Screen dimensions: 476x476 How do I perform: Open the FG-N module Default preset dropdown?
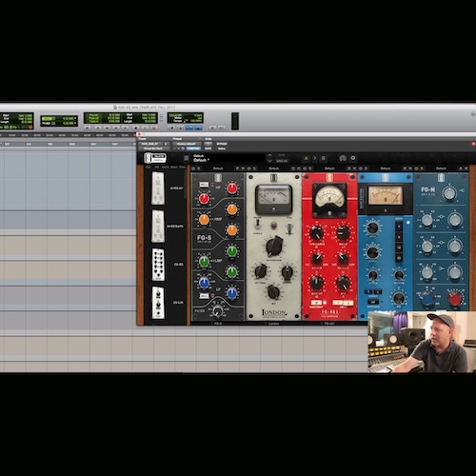[441, 169]
